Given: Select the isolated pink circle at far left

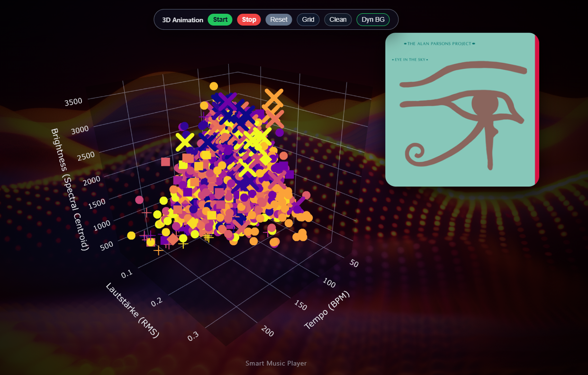Looking at the screenshot, I should pos(139,200).
